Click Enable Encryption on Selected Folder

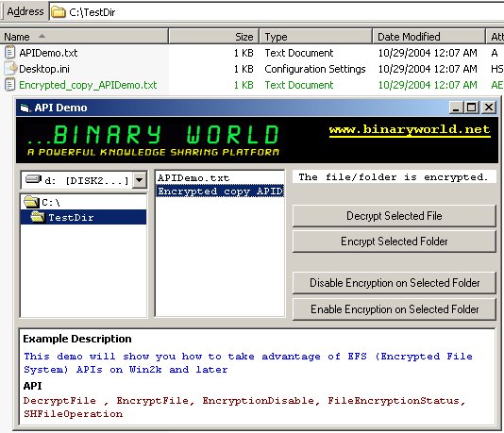[x=395, y=309]
